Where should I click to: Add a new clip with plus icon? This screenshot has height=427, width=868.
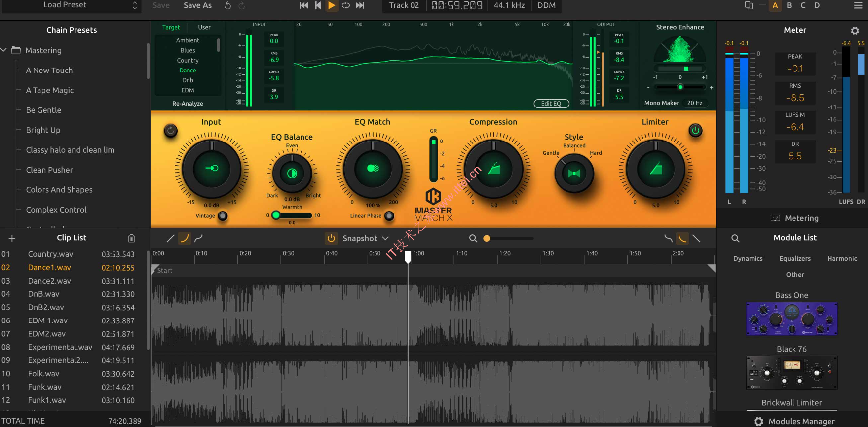point(12,238)
